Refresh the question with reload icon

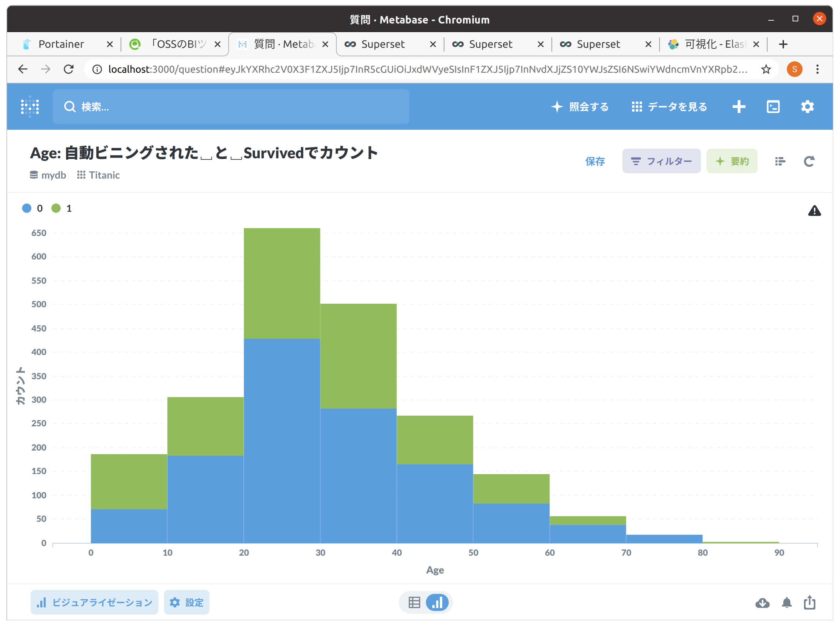point(809,161)
